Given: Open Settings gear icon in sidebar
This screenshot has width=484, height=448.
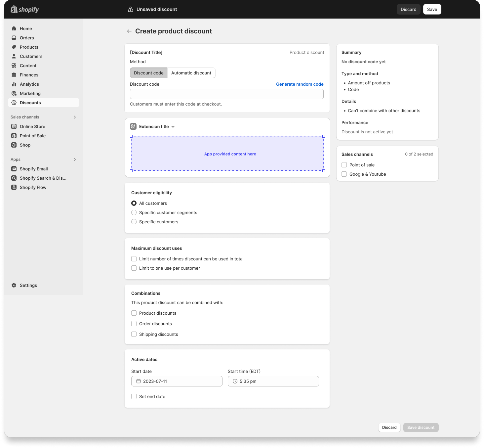Looking at the screenshot, I should [x=14, y=285].
